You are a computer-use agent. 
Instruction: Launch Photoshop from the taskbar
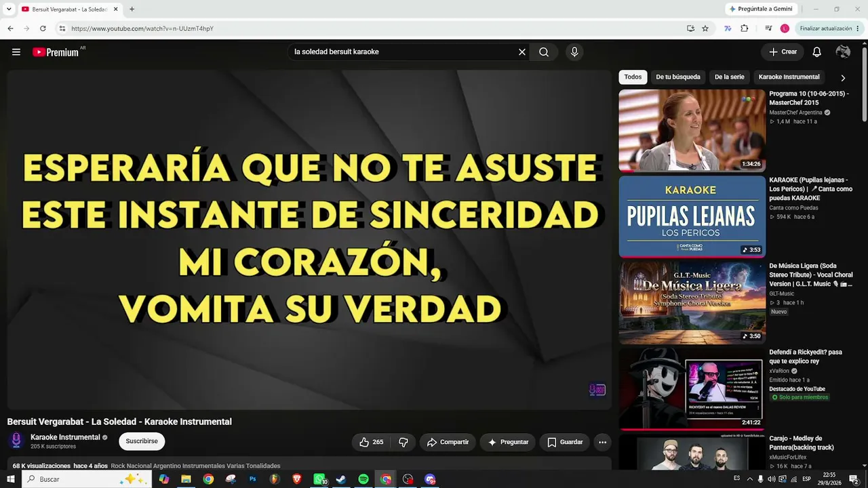point(252,479)
